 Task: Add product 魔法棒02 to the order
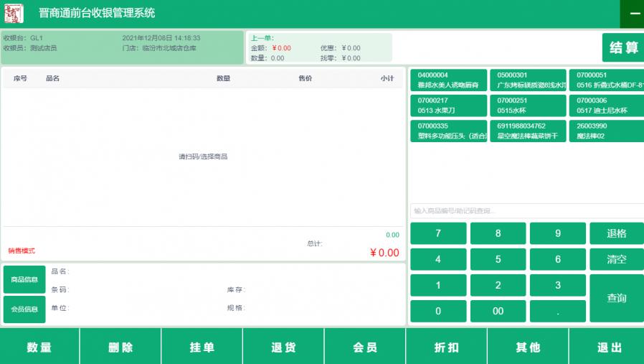point(607,131)
